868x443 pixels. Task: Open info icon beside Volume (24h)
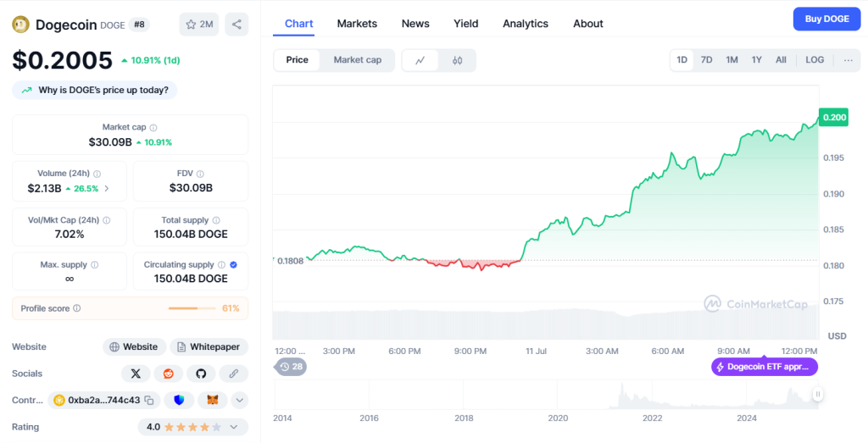97,174
